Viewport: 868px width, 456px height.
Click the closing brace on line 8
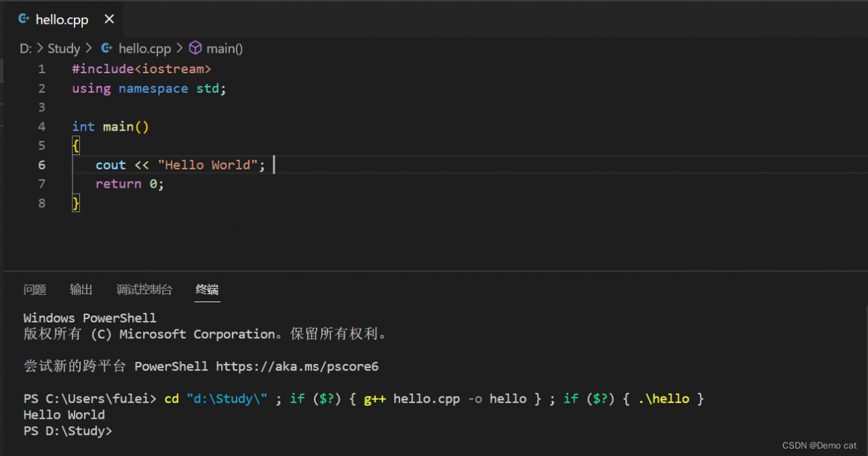point(76,203)
